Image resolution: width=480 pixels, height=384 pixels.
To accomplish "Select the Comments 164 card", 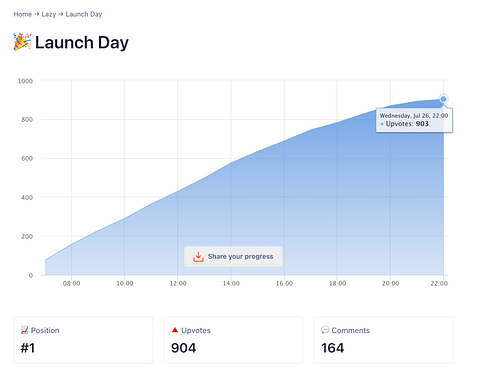I will click(384, 340).
